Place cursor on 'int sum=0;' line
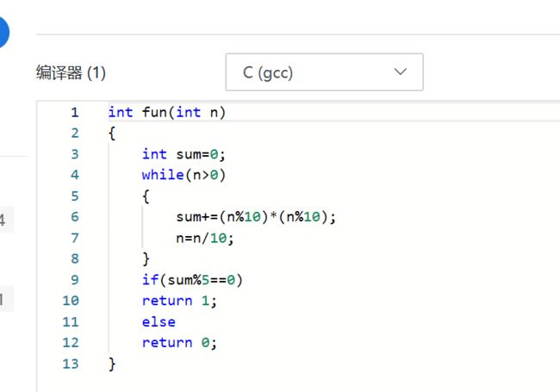This screenshot has width=560, height=392. coord(184,154)
